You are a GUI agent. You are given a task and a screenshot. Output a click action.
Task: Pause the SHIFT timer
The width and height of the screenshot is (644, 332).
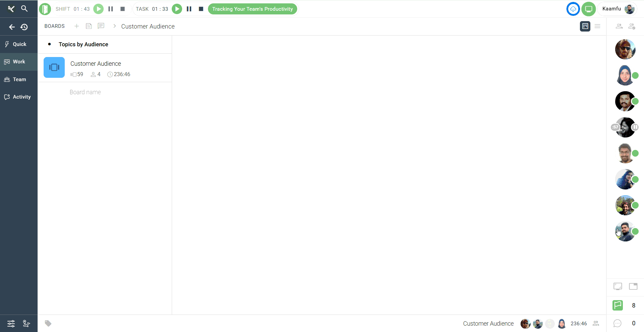point(111,9)
